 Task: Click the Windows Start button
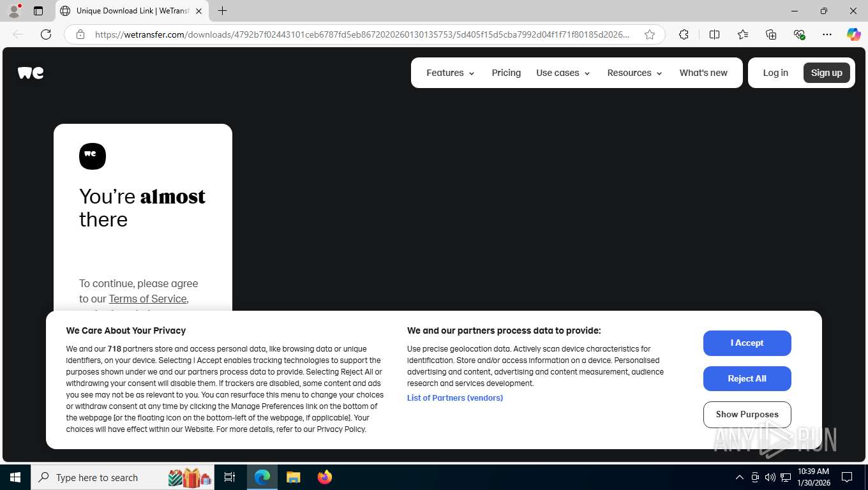[15, 477]
